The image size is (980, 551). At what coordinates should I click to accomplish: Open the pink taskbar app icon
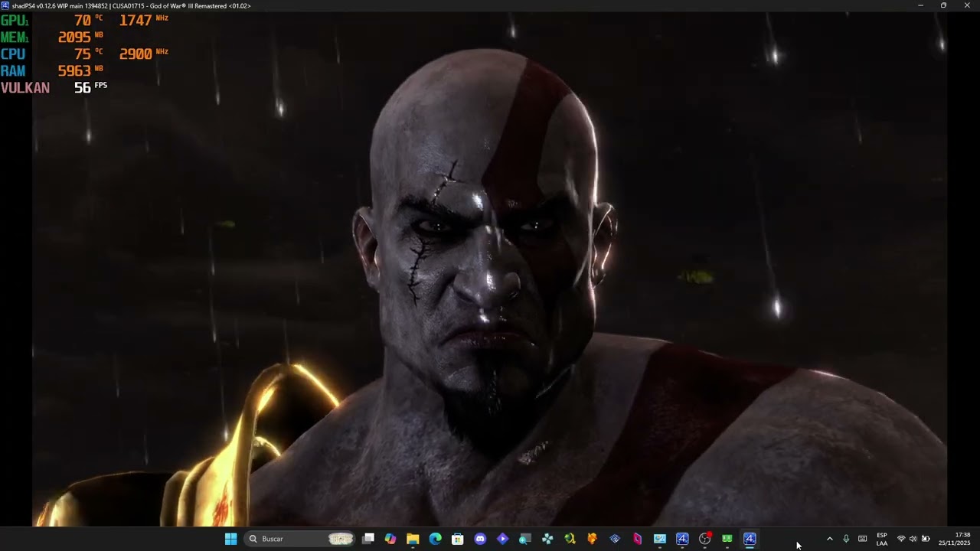pos(637,539)
